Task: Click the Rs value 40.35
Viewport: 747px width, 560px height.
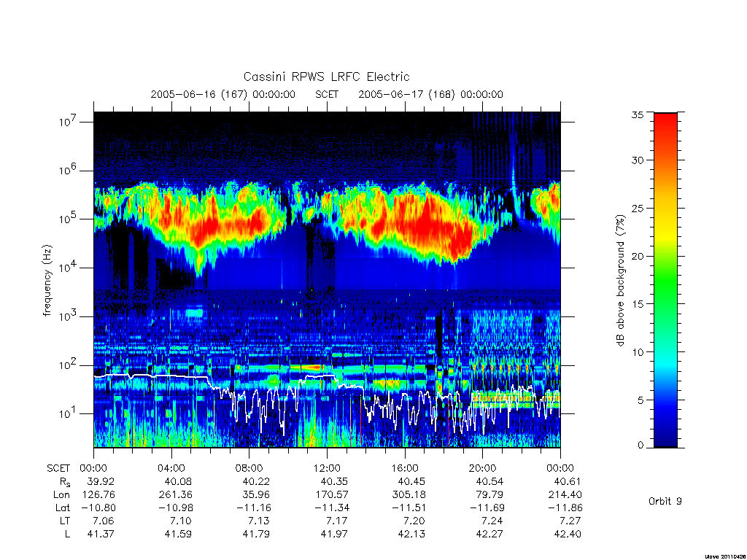Action: click(x=333, y=481)
